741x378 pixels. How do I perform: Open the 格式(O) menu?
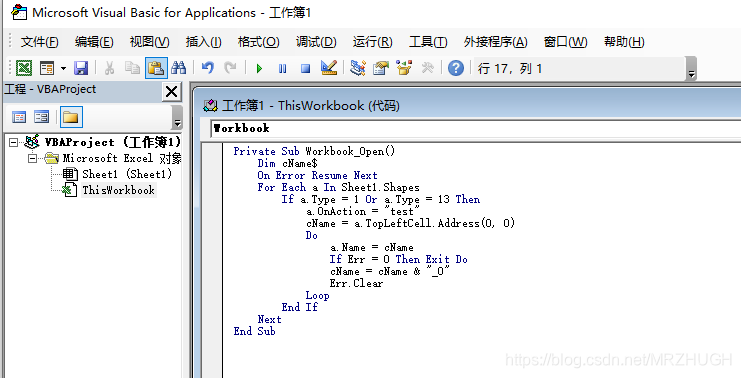click(x=258, y=42)
